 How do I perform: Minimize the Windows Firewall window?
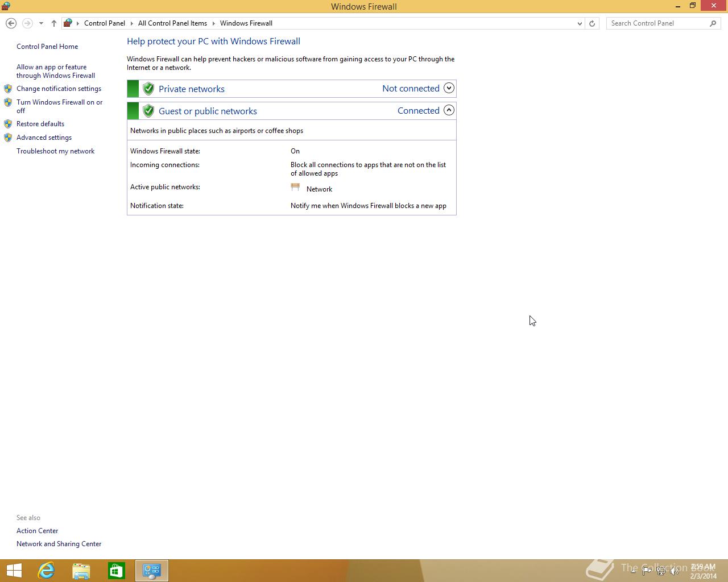point(678,6)
